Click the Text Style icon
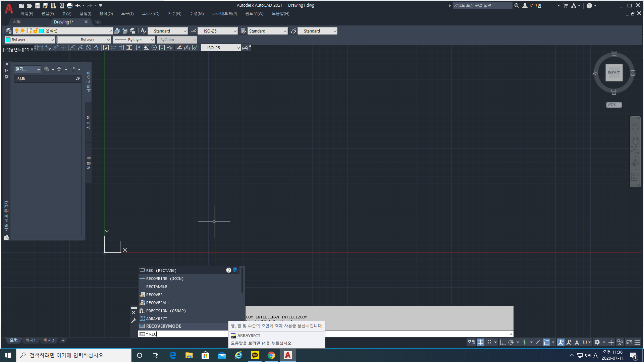Screen dimensions: 644x362 [x=143, y=31]
